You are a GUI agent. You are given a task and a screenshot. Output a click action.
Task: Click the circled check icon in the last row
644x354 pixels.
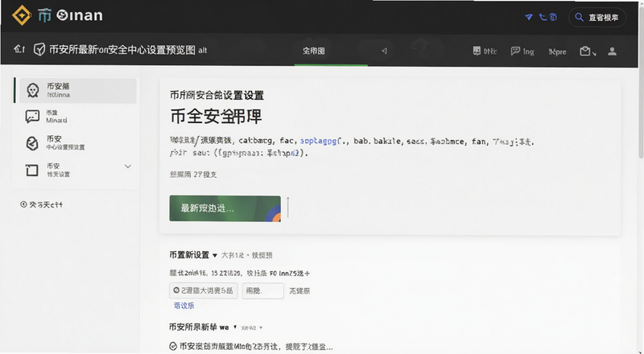[x=173, y=347]
